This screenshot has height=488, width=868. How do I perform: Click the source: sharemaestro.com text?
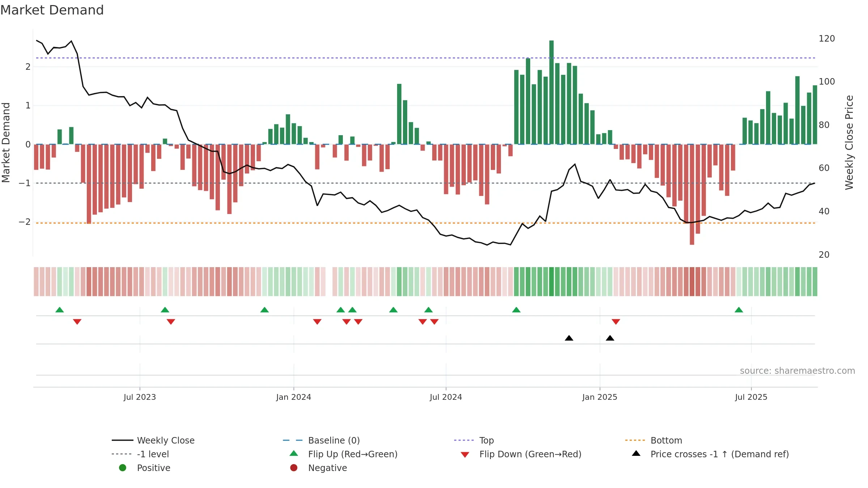click(x=797, y=371)
